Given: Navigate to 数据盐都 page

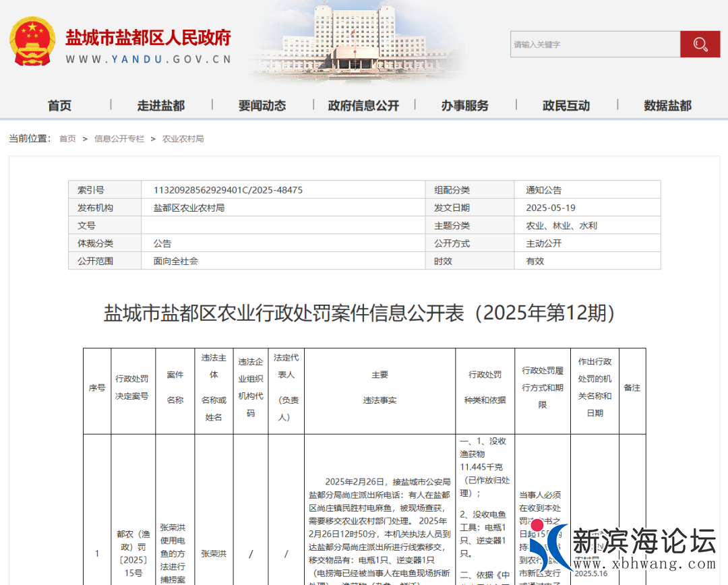Looking at the screenshot, I should point(667,106).
